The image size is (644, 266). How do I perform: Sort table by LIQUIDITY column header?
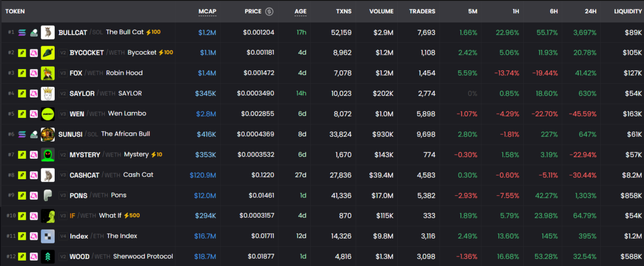click(628, 11)
